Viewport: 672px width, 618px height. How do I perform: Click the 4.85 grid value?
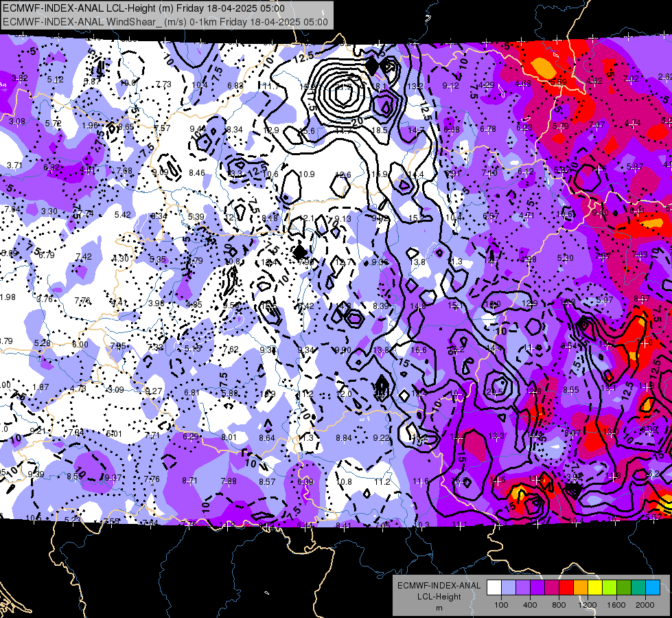pos(194,304)
